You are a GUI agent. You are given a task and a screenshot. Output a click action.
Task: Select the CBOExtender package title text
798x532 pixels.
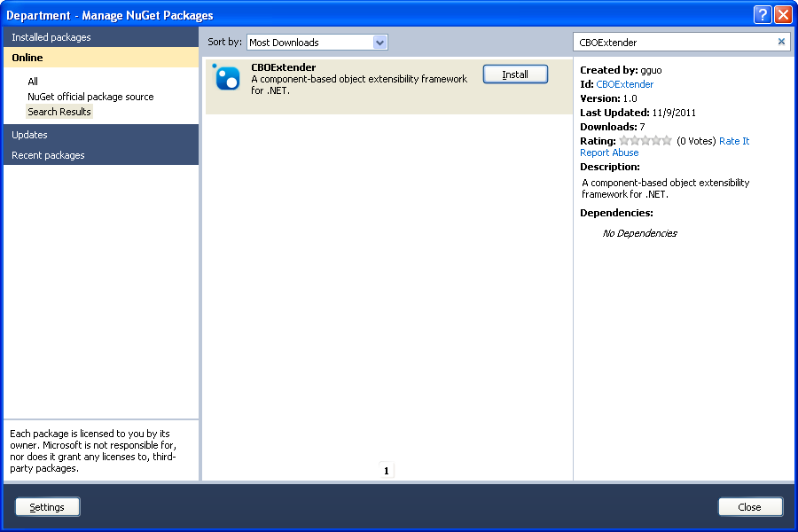(284, 67)
